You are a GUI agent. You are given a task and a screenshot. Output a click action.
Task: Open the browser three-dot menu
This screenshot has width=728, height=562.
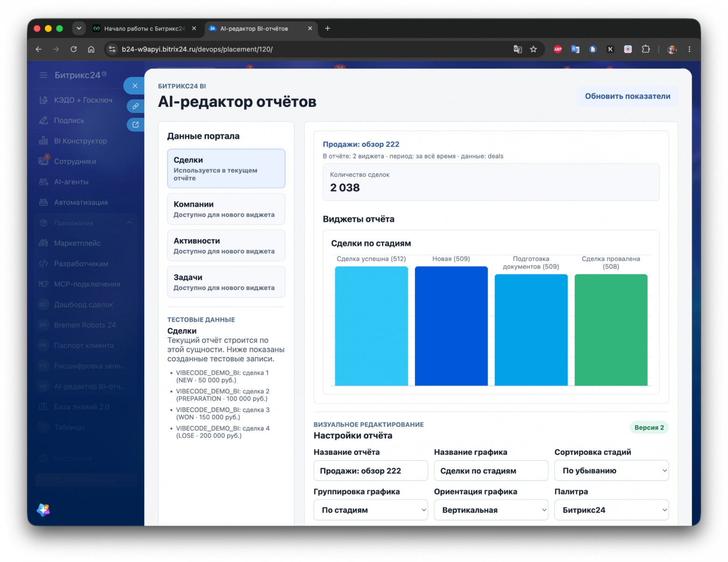point(689,49)
